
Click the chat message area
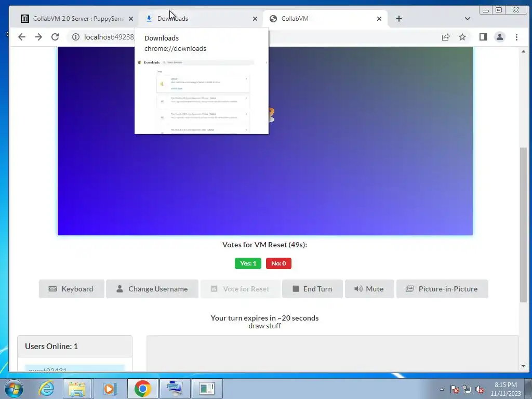coord(332,353)
